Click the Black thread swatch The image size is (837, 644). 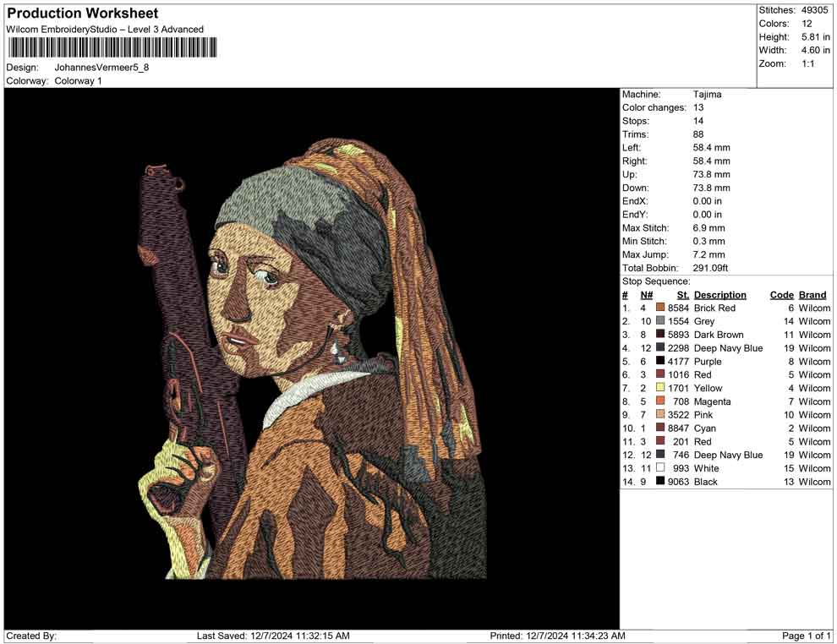660,482
